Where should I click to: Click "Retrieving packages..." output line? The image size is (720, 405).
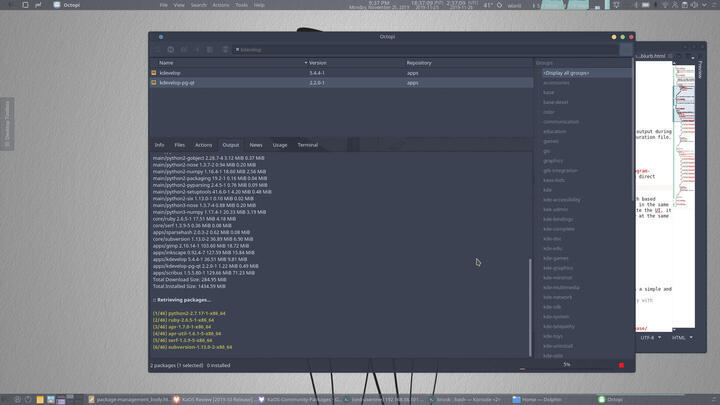pos(182,300)
